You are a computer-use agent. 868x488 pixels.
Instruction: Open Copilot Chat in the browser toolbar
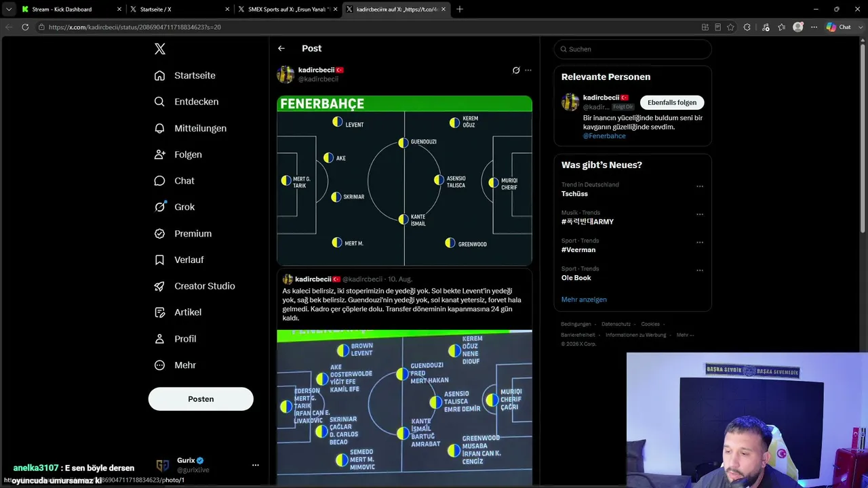839,27
